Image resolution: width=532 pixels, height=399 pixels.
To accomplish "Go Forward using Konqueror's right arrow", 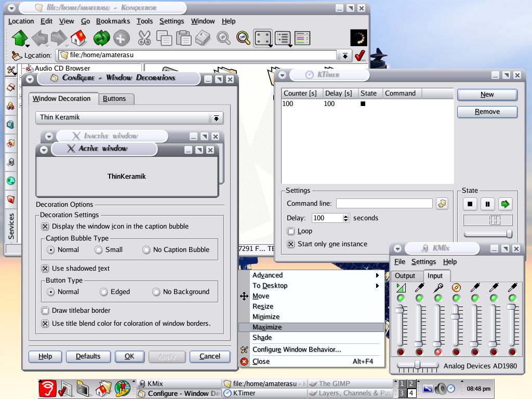I will (x=59, y=37).
